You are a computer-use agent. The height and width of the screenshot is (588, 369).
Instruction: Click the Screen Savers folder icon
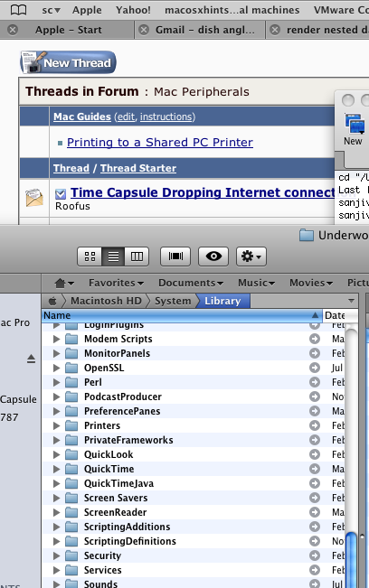tap(71, 498)
